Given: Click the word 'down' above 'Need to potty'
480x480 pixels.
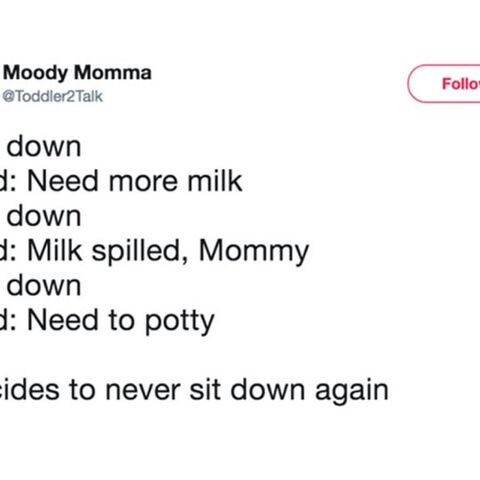Looking at the screenshot, I should pyautogui.click(x=44, y=286).
